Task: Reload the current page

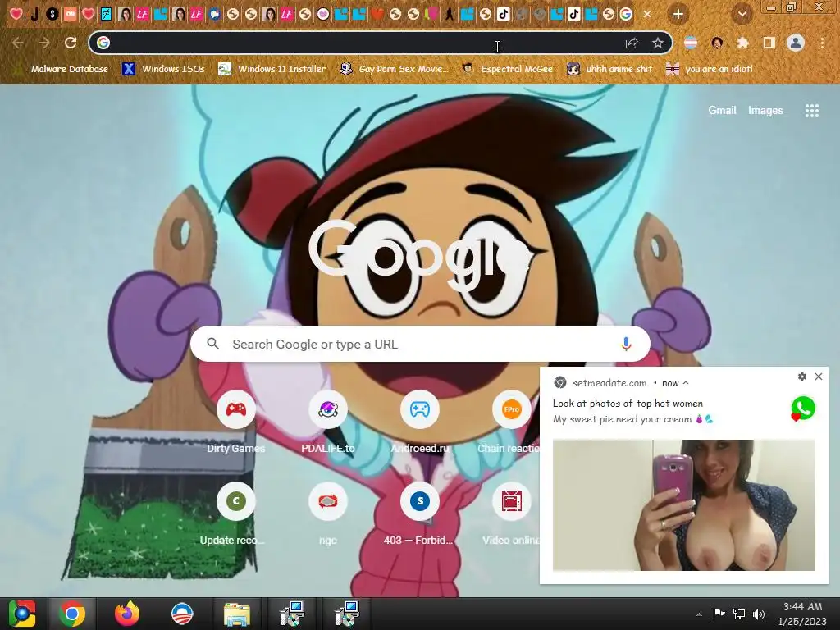Action: tap(71, 43)
